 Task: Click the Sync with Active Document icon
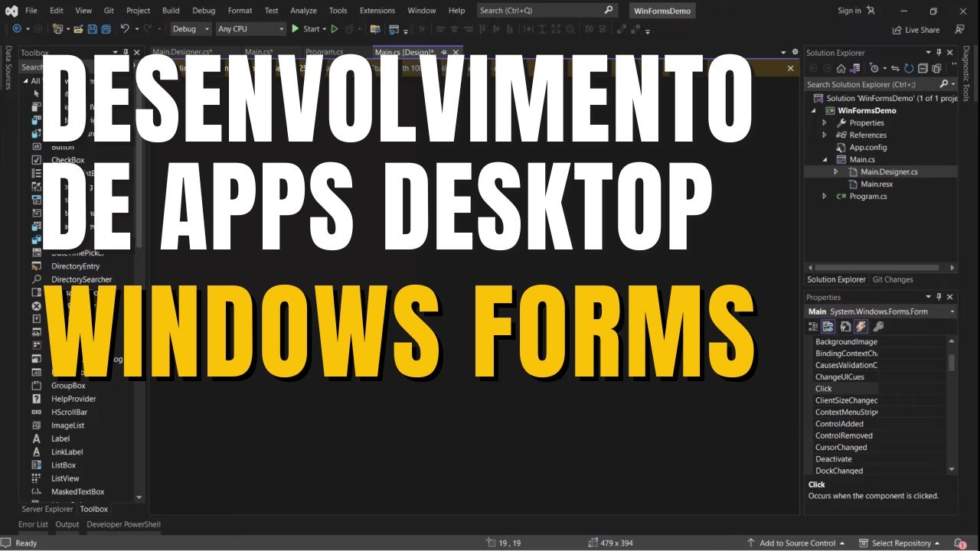[895, 68]
